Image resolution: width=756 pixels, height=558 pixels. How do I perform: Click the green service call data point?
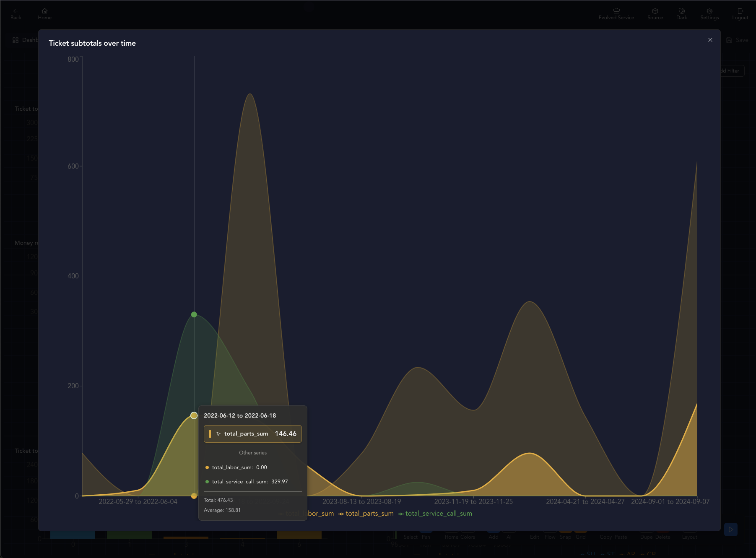pos(194,314)
